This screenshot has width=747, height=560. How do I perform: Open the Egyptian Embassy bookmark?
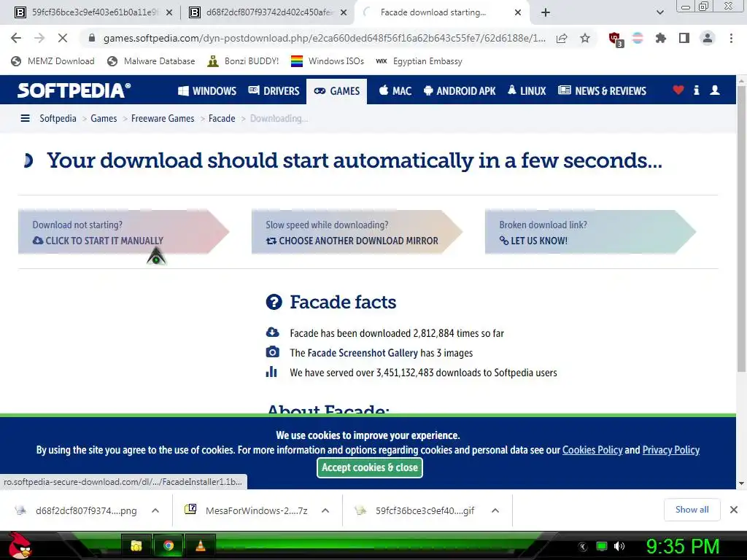coord(419,61)
